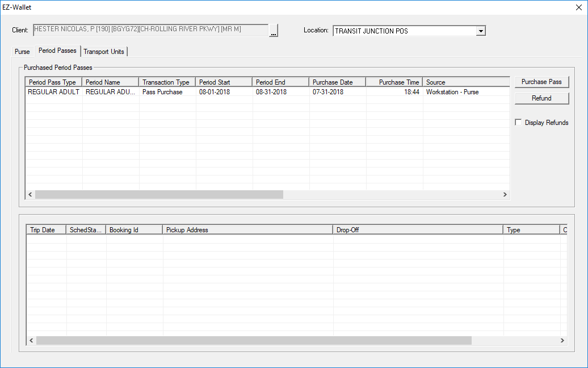Viewport: 588px width, 368px height.
Task: Enable the Display Refunds checkbox
Action: click(518, 122)
